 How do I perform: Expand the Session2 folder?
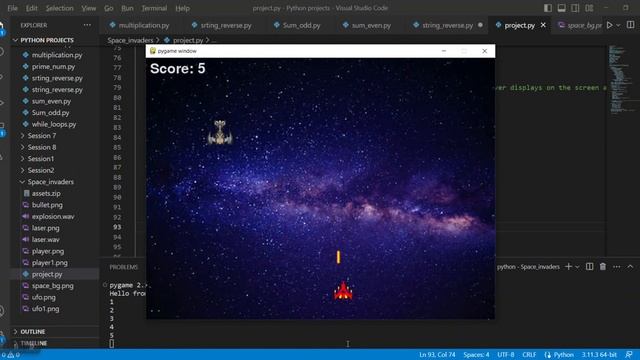41,170
